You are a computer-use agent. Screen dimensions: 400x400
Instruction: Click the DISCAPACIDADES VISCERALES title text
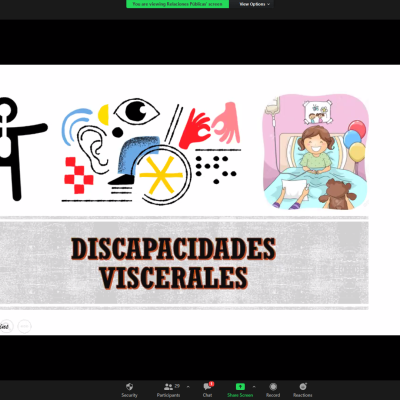[173, 263]
